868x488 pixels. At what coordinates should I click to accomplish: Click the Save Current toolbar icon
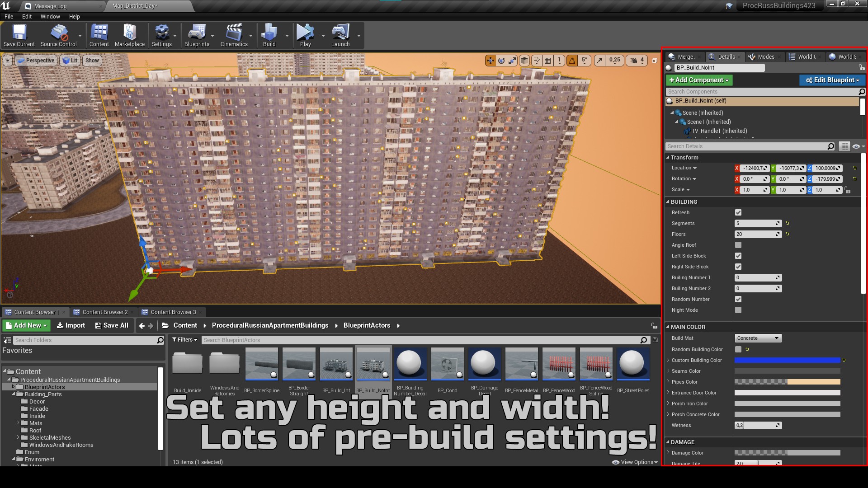click(x=19, y=33)
